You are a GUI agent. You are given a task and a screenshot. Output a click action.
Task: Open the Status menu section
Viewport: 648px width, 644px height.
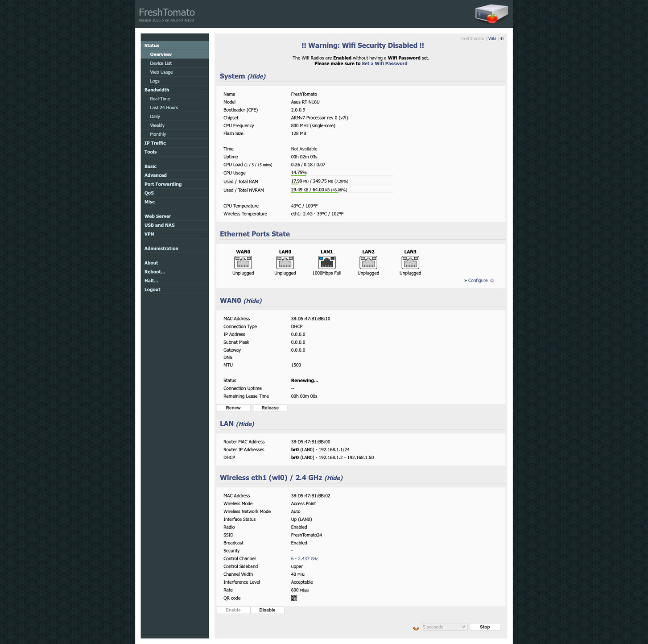175,46
